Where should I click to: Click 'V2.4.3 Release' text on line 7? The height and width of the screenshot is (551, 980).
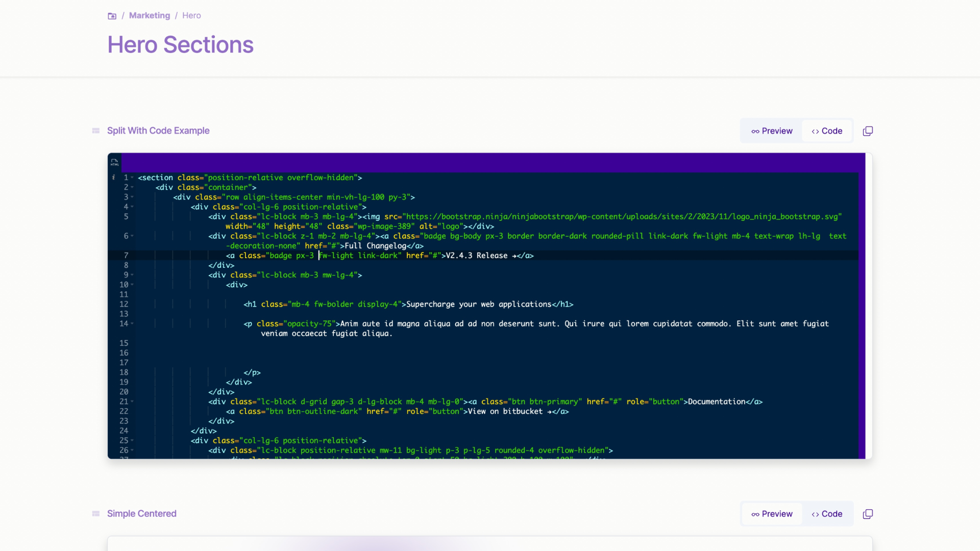tap(477, 256)
